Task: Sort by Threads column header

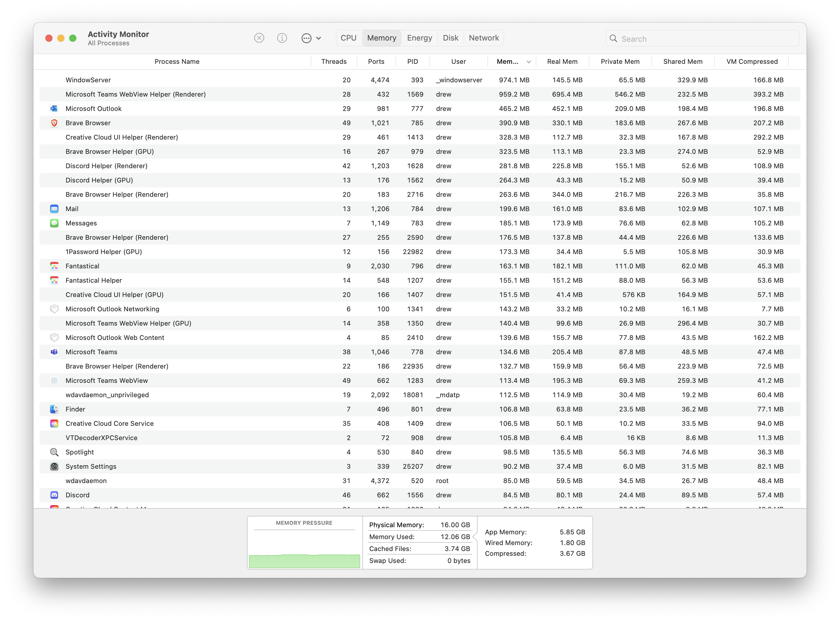Action: [x=334, y=61]
